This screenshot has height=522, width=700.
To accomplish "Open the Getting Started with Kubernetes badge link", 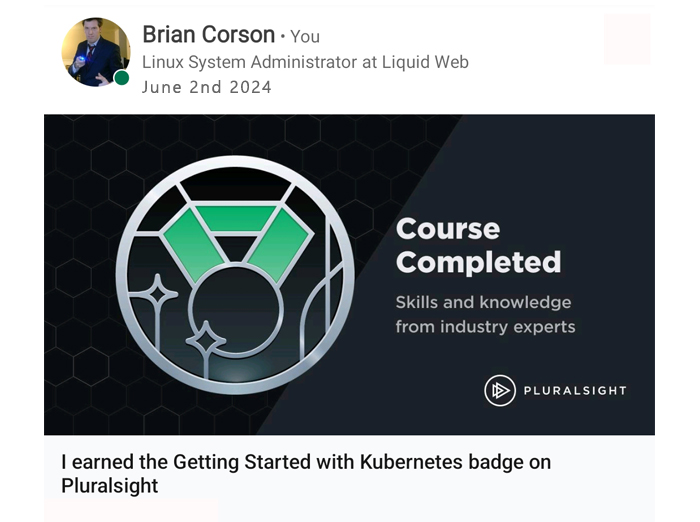I will tap(305, 474).
